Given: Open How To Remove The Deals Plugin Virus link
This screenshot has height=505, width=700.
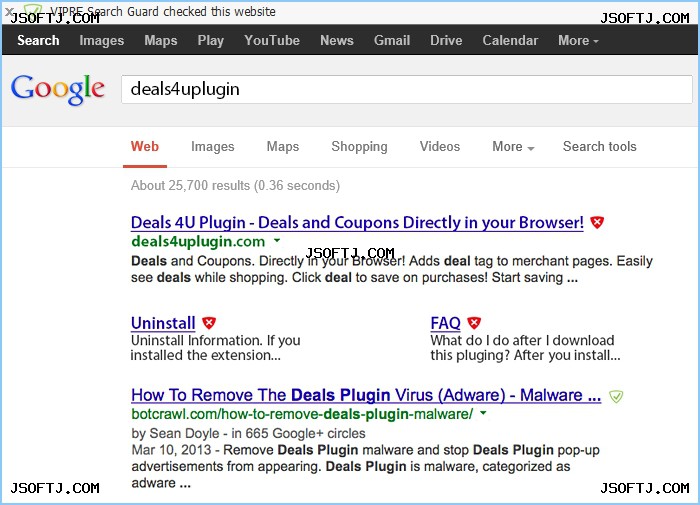Looking at the screenshot, I should click(366, 395).
